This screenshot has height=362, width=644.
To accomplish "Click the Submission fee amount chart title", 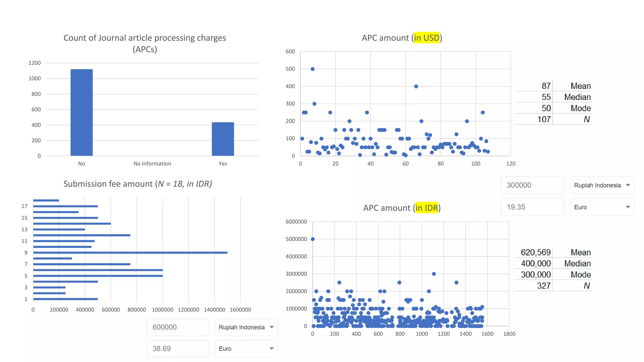I will pyautogui.click(x=137, y=184).
